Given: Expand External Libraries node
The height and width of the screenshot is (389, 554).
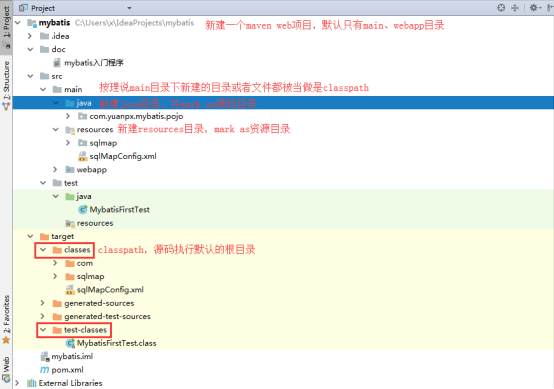Looking at the screenshot, I should (x=17, y=383).
